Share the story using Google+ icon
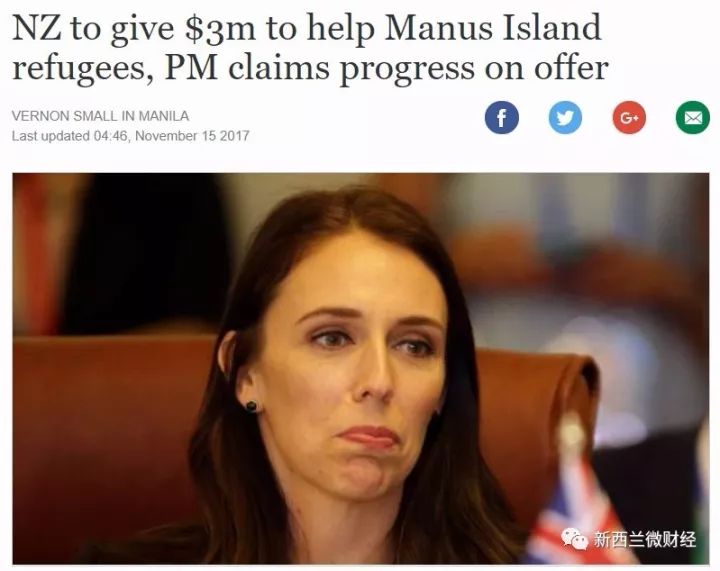This screenshot has width=720, height=571. pos(629,118)
